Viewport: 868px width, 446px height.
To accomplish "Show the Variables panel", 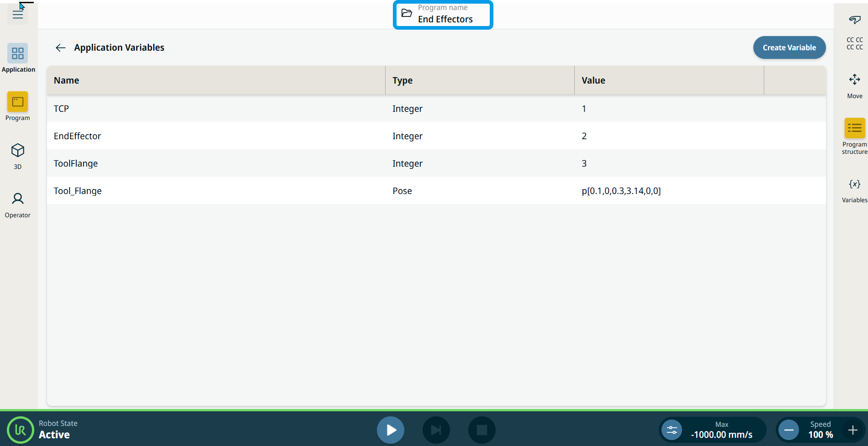I will [x=854, y=190].
